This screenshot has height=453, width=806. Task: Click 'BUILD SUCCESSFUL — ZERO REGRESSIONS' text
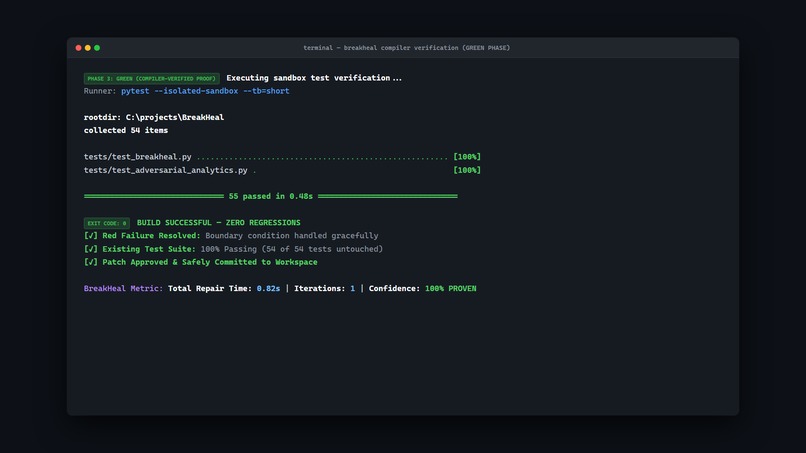218,223
